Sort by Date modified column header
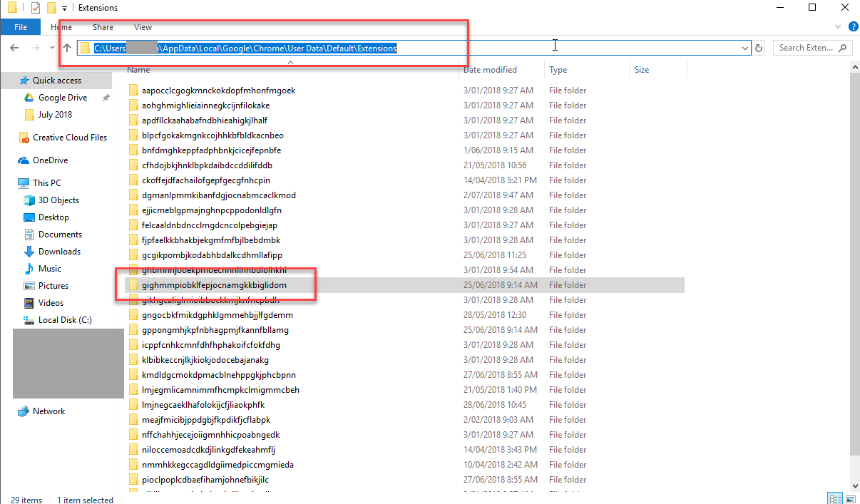The height and width of the screenshot is (504, 860). (490, 70)
